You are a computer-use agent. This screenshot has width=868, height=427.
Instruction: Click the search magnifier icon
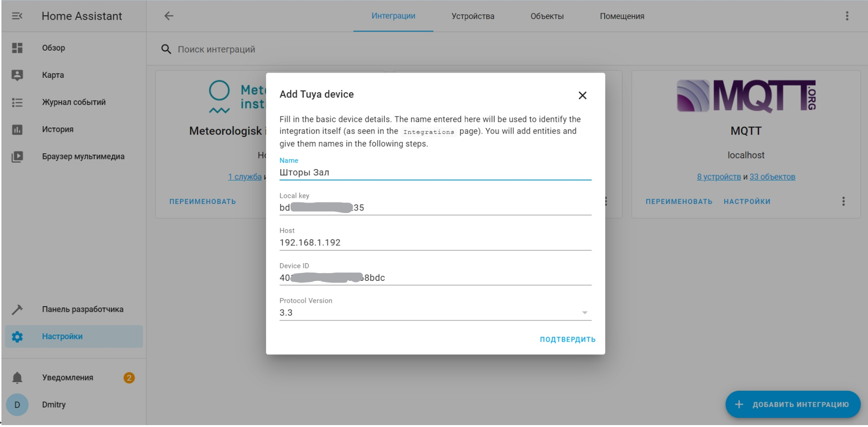[166, 49]
